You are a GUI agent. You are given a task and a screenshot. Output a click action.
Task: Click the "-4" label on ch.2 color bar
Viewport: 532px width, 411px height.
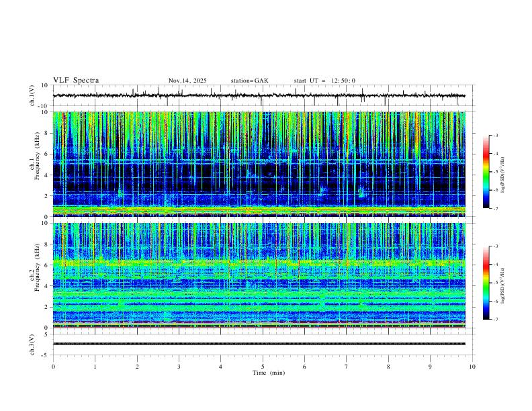496,265
